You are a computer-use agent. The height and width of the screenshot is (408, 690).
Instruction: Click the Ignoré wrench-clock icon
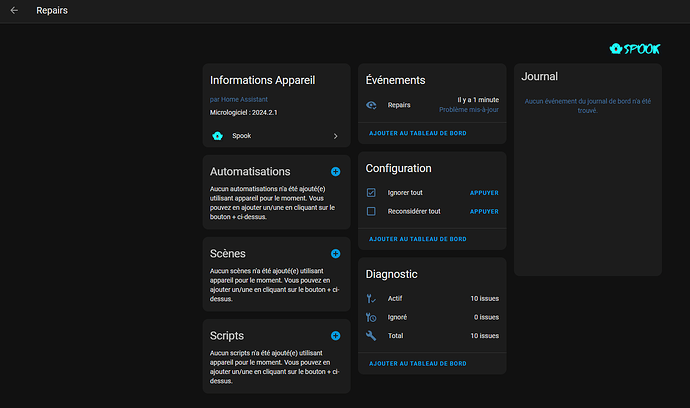(371, 317)
